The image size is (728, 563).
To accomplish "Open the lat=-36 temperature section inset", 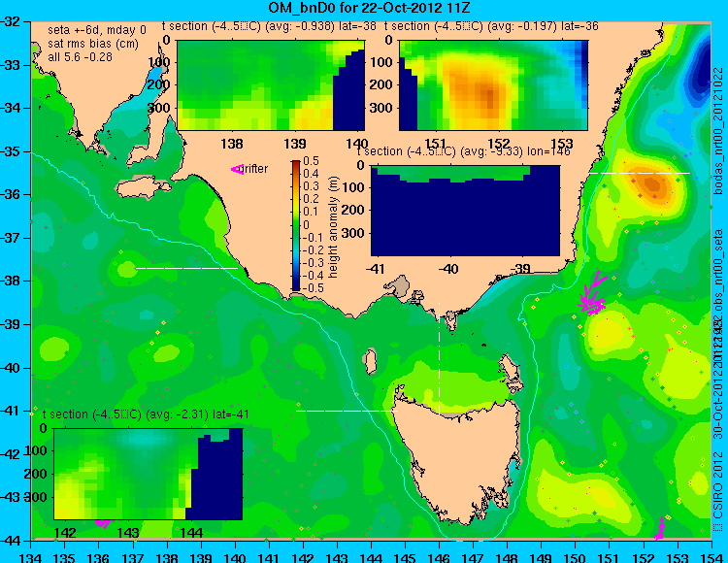I will pos(493,85).
